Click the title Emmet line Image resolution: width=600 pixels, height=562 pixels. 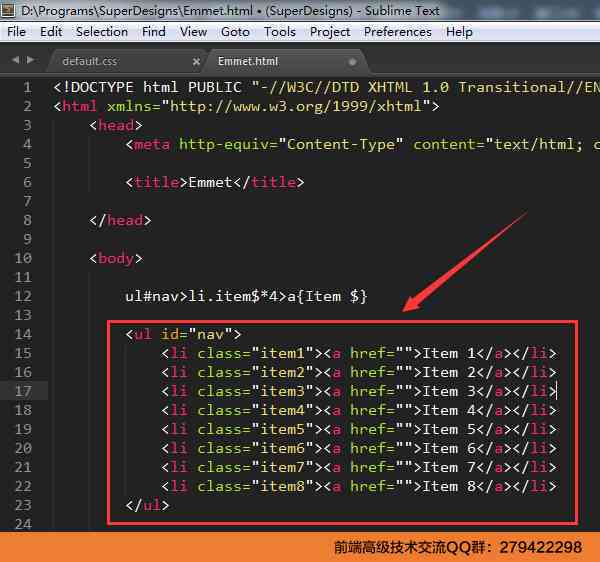tap(215, 182)
